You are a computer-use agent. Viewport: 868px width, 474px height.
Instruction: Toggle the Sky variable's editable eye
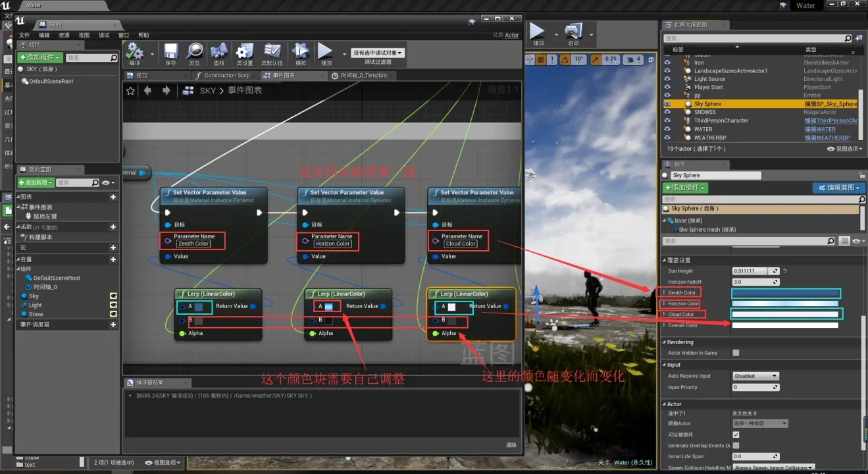tap(113, 296)
